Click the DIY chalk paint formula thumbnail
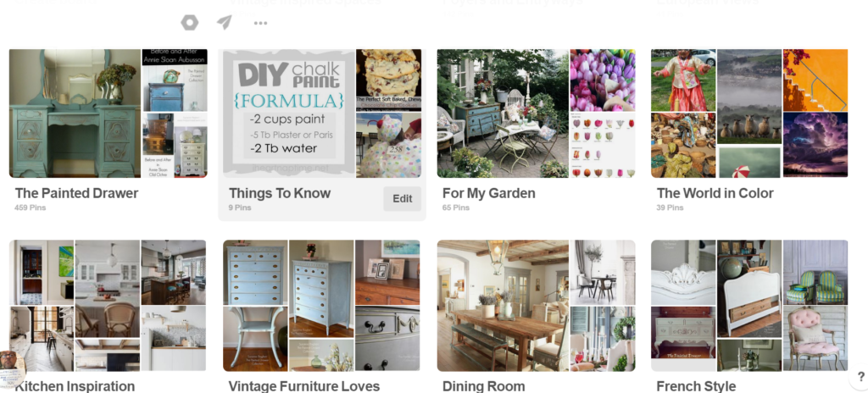Image resolution: width=868 pixels, height=393 pixels. point(288,113)
